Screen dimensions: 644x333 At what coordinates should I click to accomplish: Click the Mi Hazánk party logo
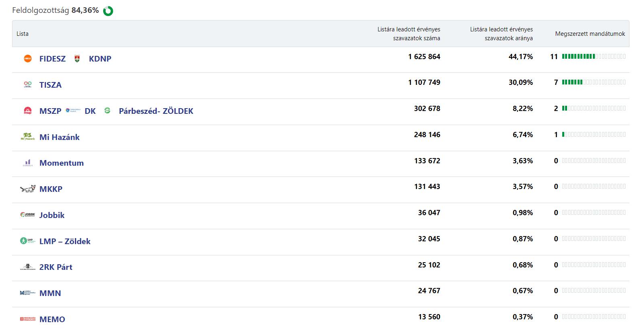[x=28, y=136]
